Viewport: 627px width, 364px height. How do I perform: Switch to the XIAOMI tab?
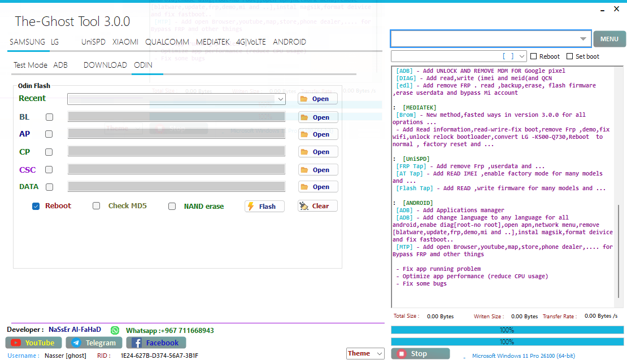(x=125, y=42)
